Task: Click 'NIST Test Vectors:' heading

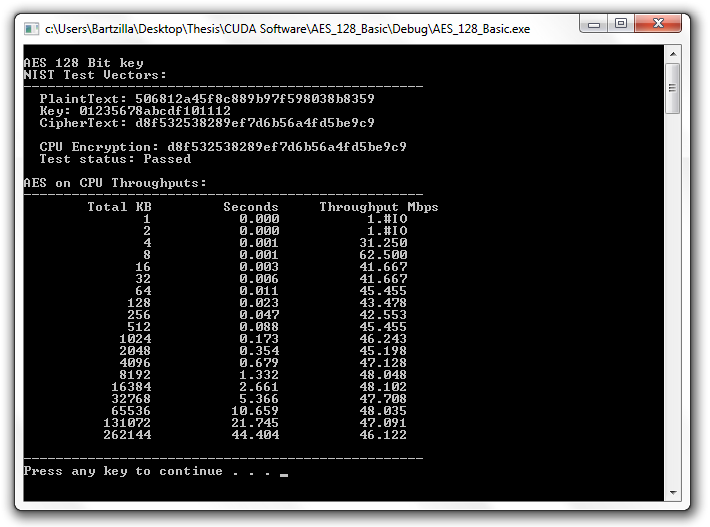Action: coord(95,75)
